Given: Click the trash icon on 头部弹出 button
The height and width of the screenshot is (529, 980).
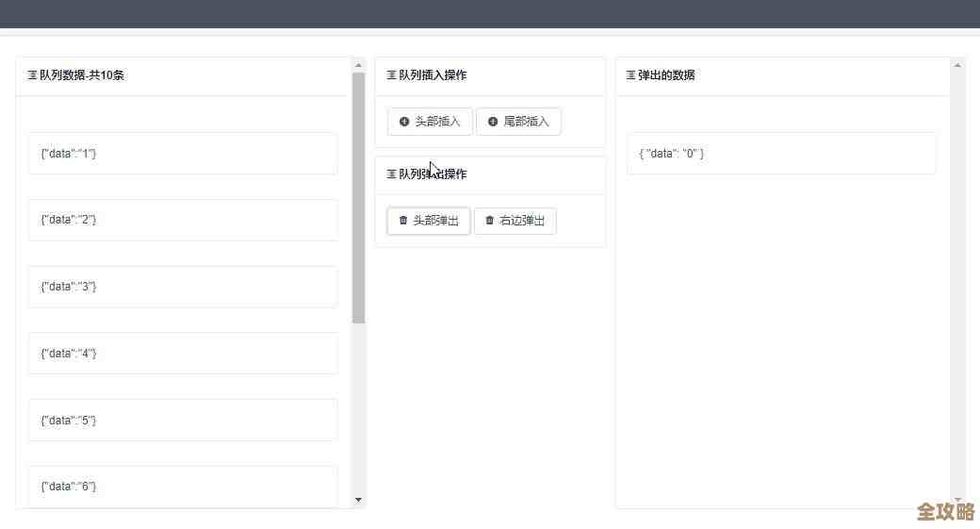Looking at the screenshot, I should click(x=403, y=221).
